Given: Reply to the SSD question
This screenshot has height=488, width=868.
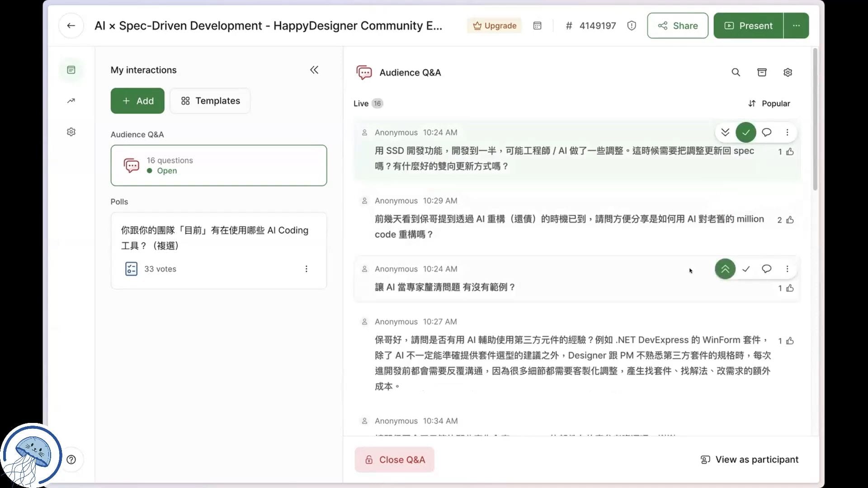Looking at the screenshot, I should click(x=766, y=132).
